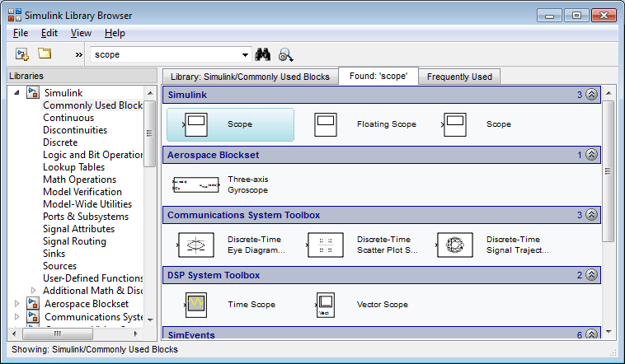Select the Sinks library
625x364 pixels.
pyautogui.click(x=54, y=254)
